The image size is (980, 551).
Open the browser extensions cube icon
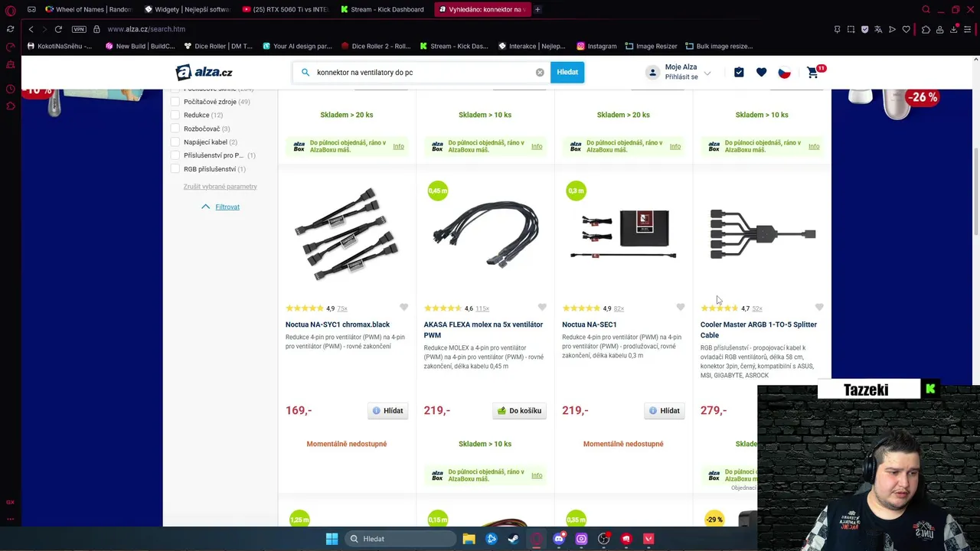[x=926, y=29]
